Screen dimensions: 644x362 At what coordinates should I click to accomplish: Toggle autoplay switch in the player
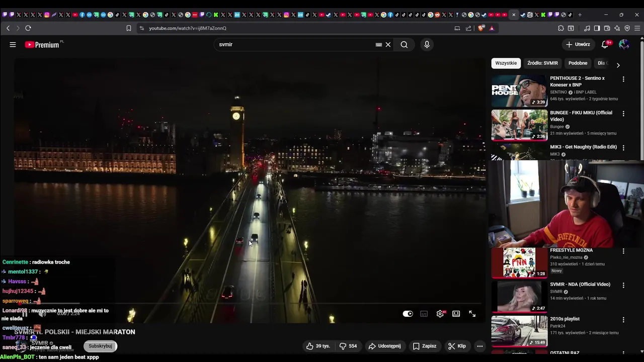click(408, 314)
